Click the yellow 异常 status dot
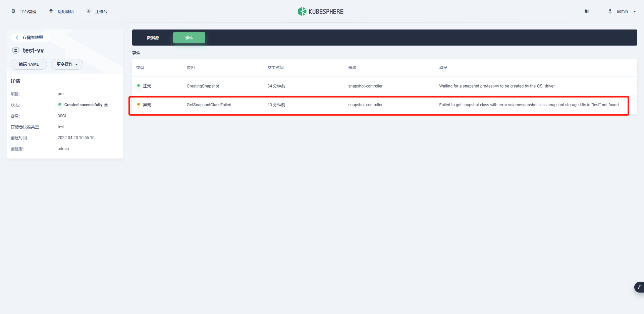The width and height of the screenshot is (644, 314). (139, 105)
